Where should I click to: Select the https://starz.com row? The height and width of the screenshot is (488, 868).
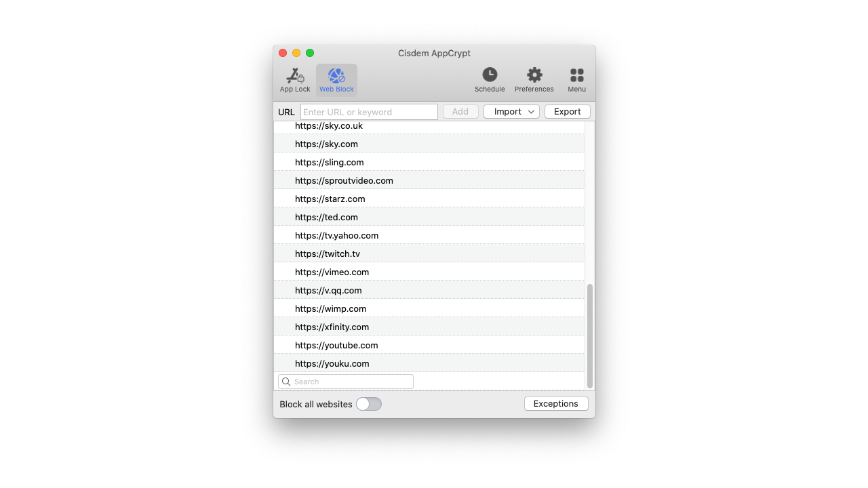click(429, 199)
